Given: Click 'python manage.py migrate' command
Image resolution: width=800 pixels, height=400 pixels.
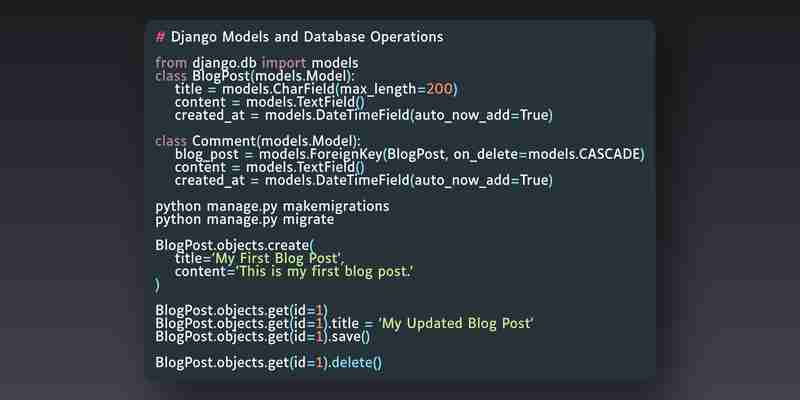Looking at the screenshot, I should [x=245, y=220].
